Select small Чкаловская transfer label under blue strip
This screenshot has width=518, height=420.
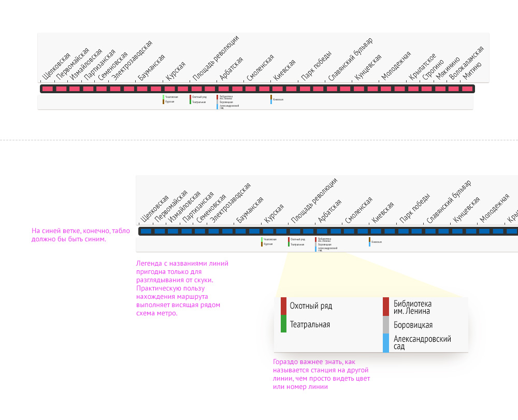point(270,239)
